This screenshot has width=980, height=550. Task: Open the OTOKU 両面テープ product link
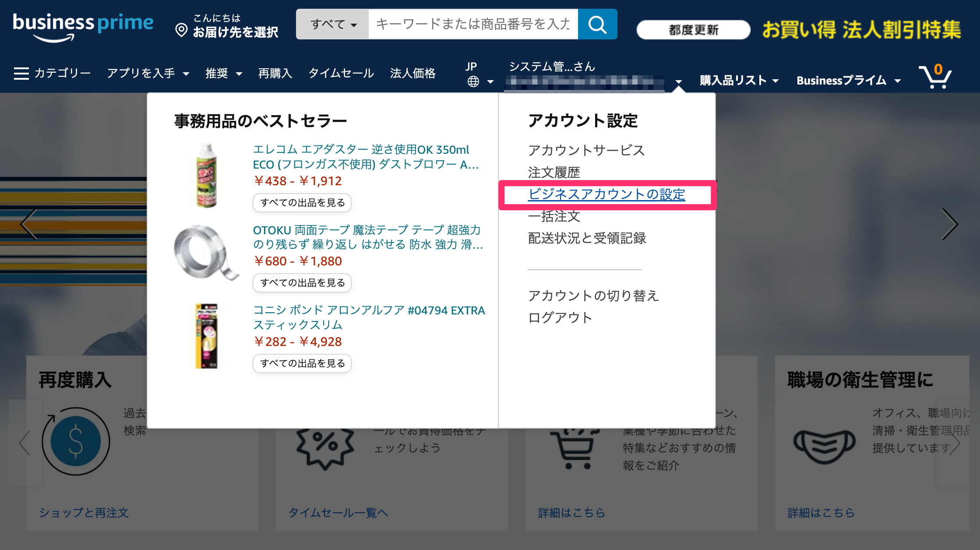[x=368, y=237]
